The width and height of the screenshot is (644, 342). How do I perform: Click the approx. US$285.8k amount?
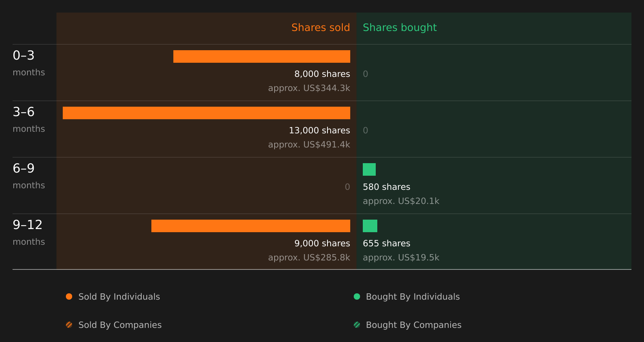[309, 258]
